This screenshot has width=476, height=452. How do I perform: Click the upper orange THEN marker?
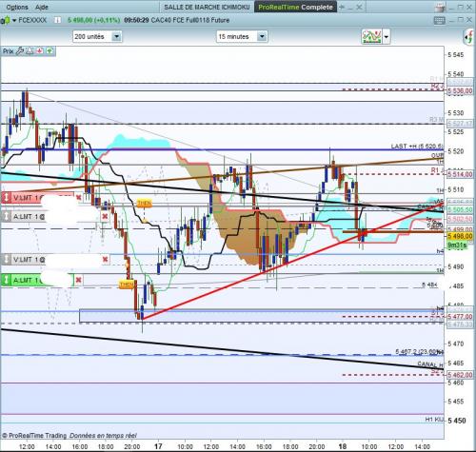coord(144,203)
